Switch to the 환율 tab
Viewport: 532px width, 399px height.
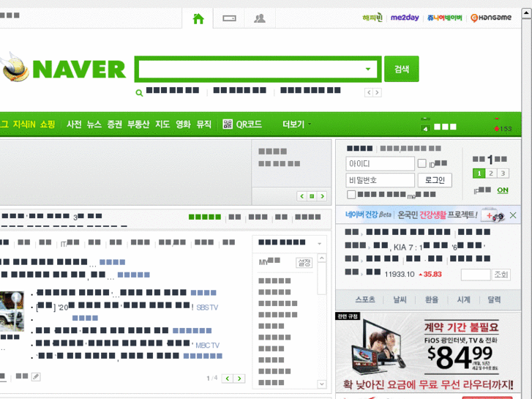(x=432, y=299)
